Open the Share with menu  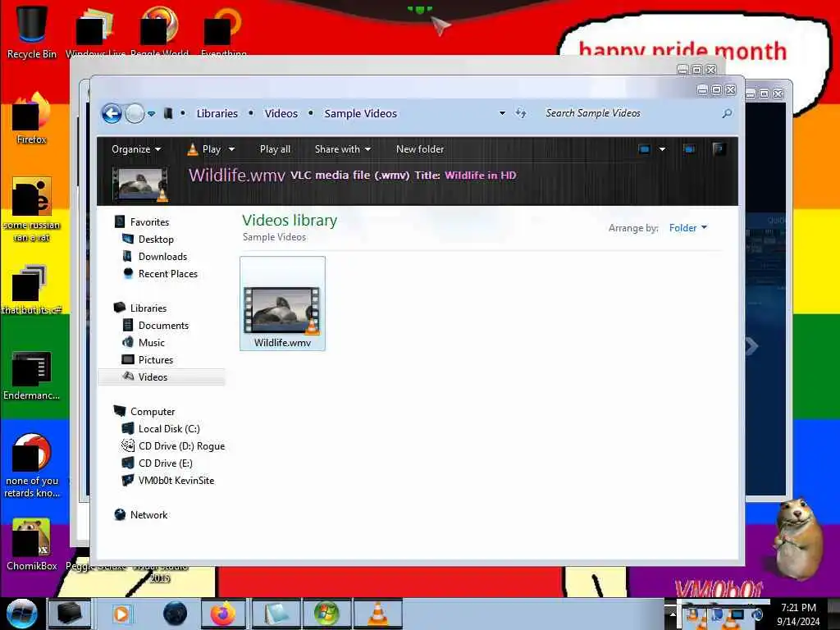[342, 149]
